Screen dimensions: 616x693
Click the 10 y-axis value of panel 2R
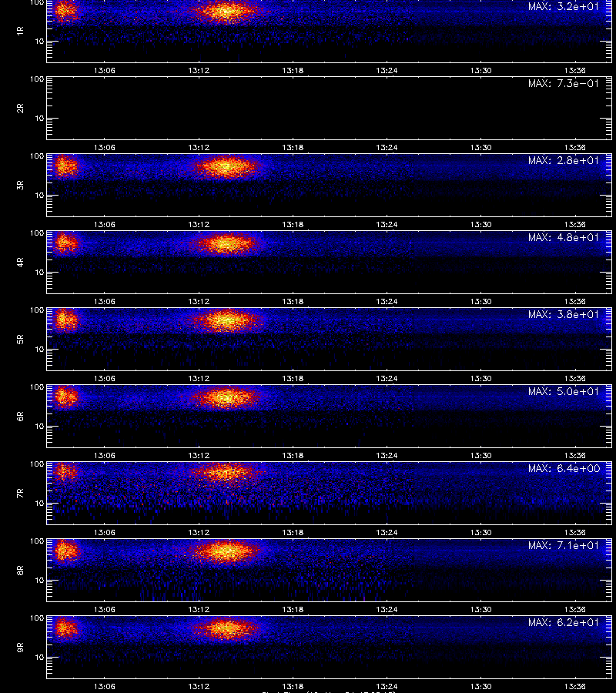pos(39,118)
